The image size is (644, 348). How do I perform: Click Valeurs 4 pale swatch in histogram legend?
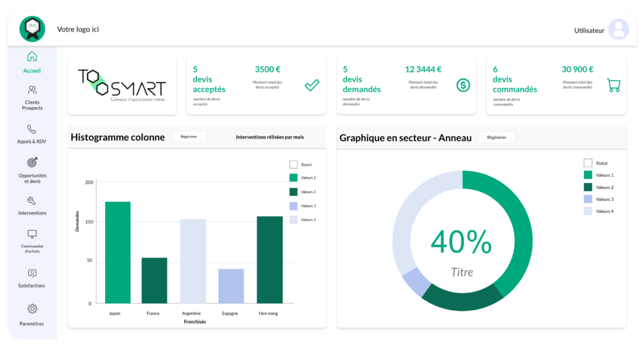point(293,220)
